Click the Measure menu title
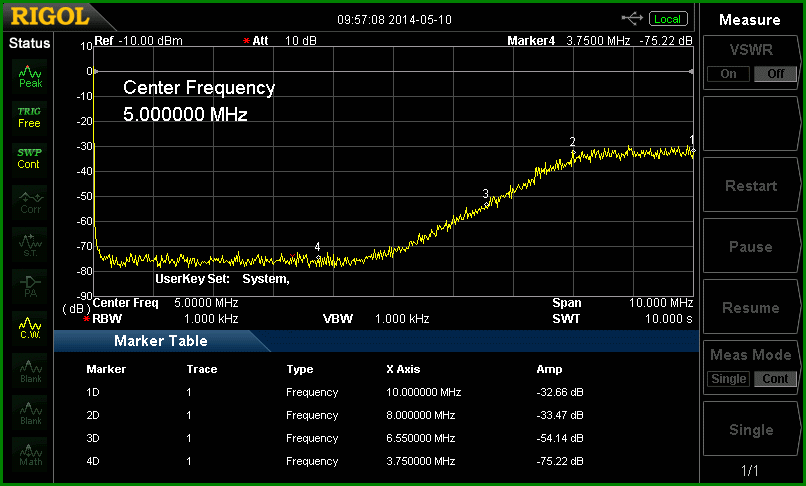This screenshot has height=486, width=806. click(x=749, y=20)
